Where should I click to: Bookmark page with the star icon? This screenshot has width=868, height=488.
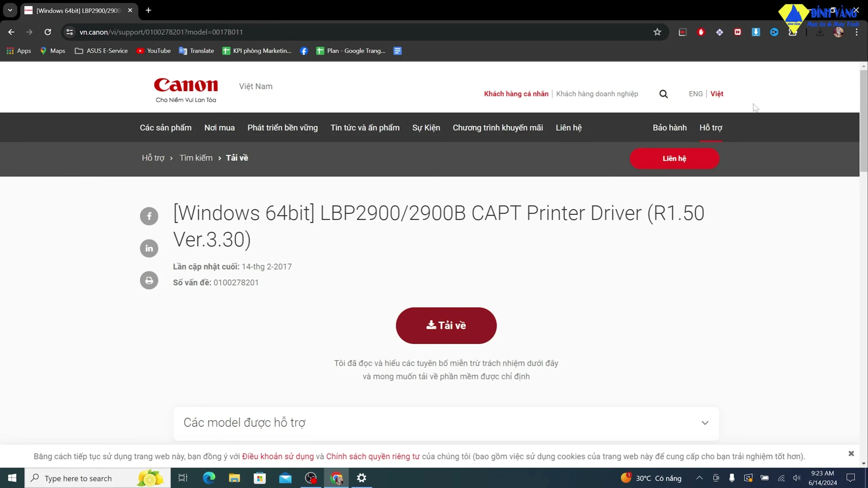(x=657, y=32)
